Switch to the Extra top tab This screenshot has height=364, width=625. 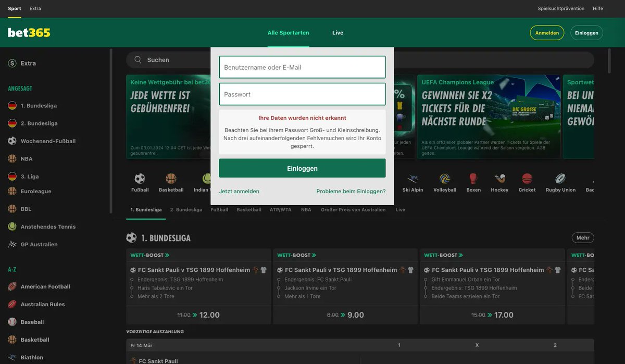[x=35, y=8]
